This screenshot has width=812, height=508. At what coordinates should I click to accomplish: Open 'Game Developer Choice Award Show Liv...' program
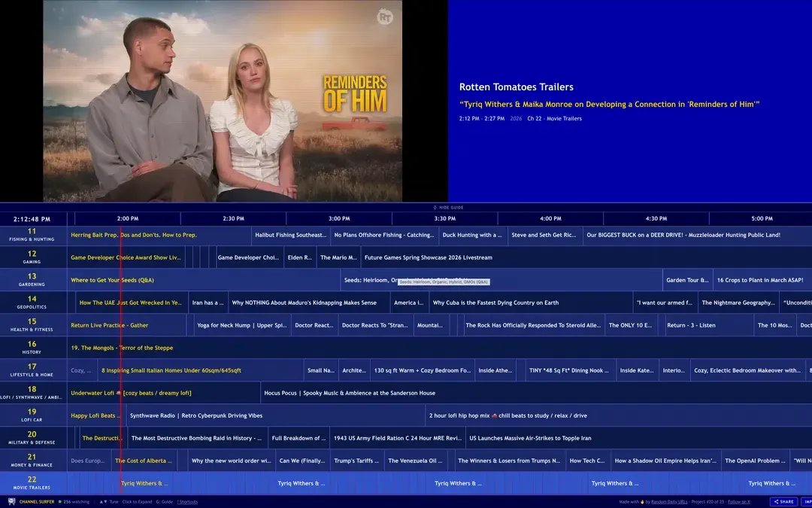click(126, 257)
